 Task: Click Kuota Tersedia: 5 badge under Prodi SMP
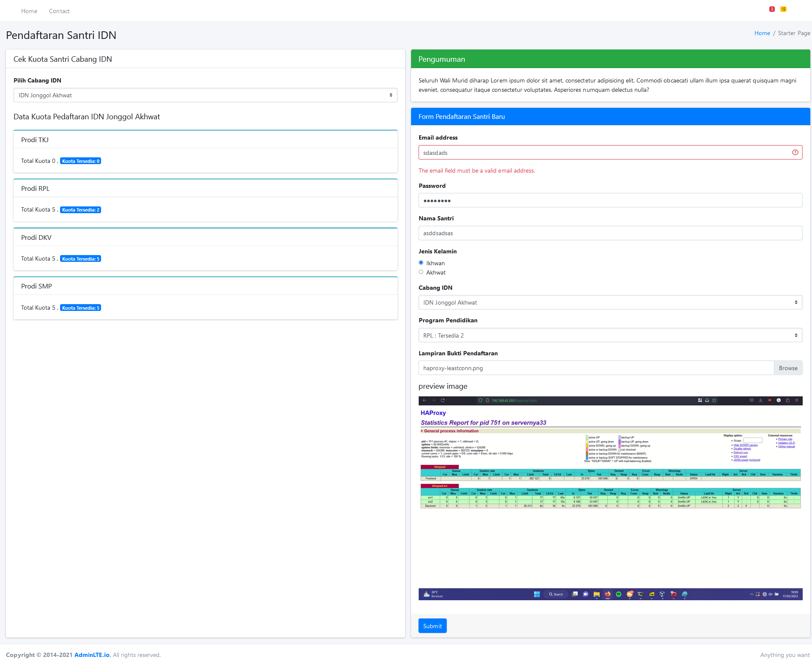coord(80,308)
